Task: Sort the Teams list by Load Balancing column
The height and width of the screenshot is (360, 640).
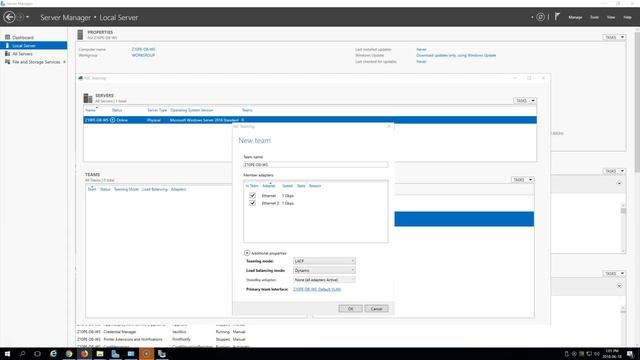Action: tap(154, 189)
